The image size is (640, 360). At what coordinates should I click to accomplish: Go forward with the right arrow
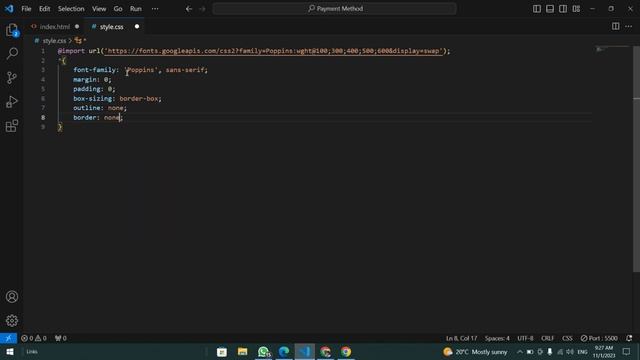(202, 9)
